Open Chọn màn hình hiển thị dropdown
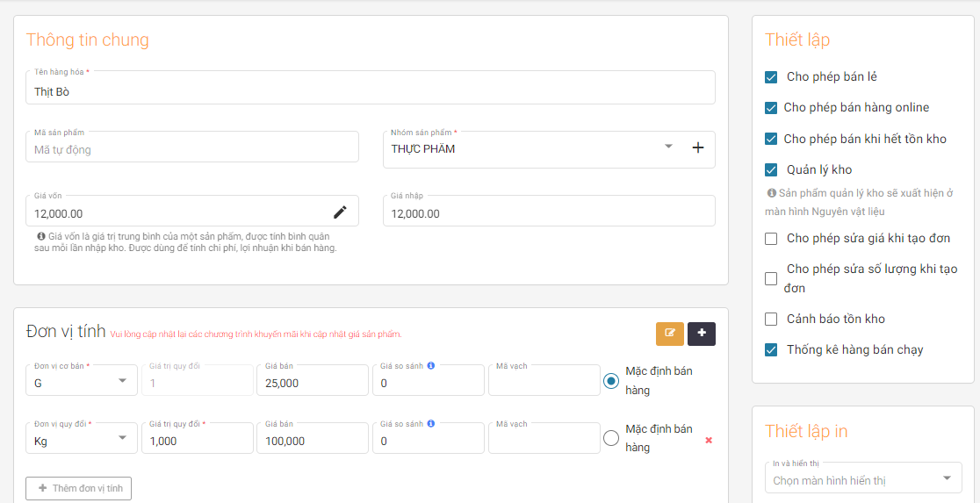980x503 pixels. point(946,478)
